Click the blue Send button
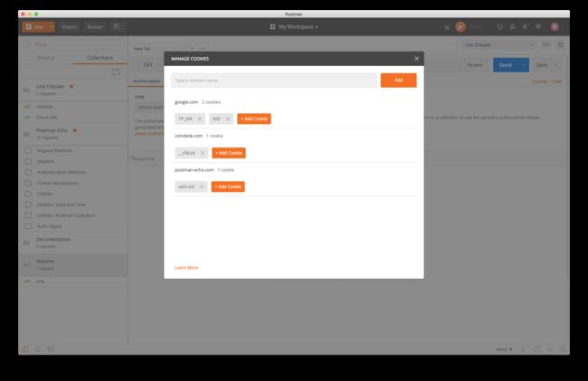This screenshot has width=588, height=381. pyautogui.click(x=506, y=65)
